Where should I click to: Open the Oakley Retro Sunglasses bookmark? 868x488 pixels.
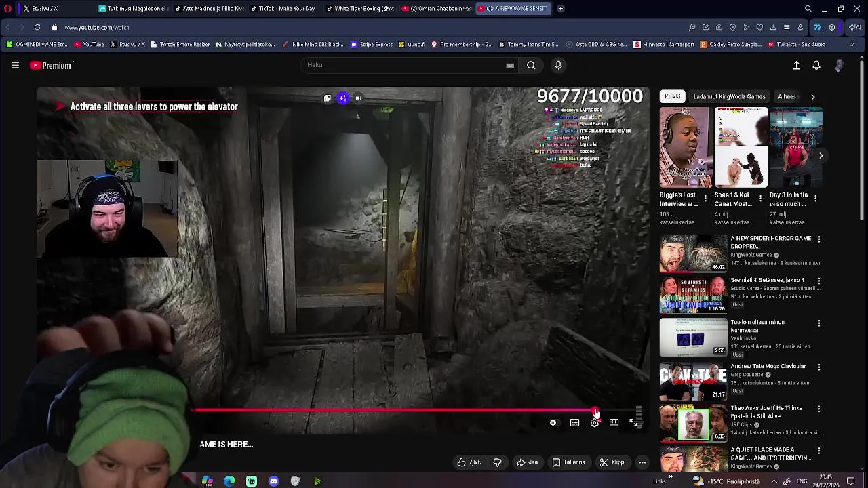click(732, 45)
